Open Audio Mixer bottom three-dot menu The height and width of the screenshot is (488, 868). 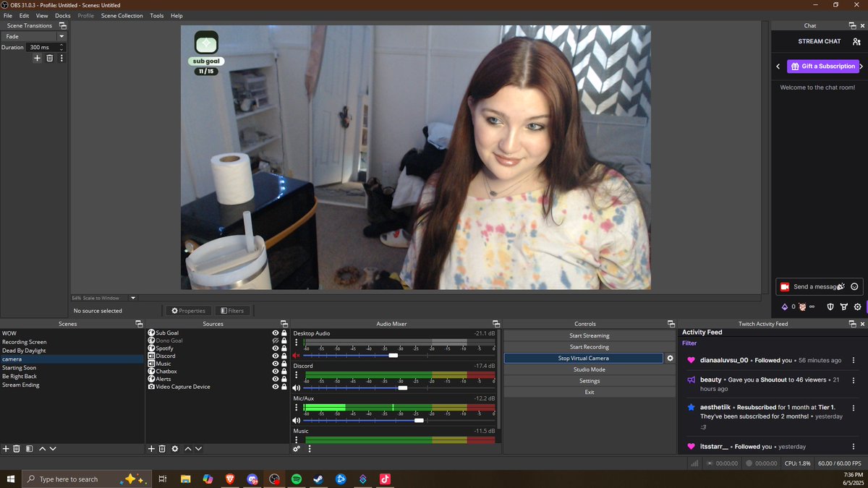click(310, 449)
